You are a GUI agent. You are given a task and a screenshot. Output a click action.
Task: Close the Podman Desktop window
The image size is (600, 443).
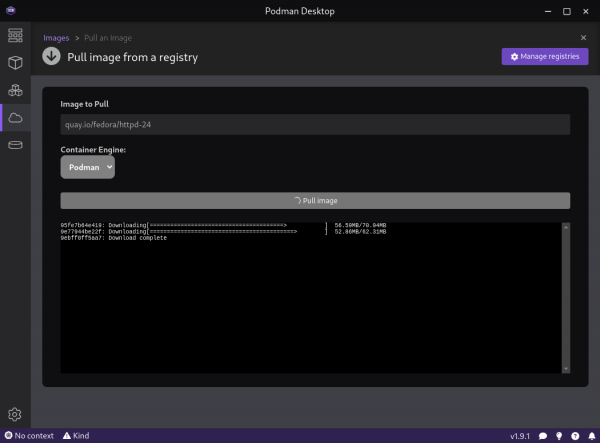[x=585, y=11]
